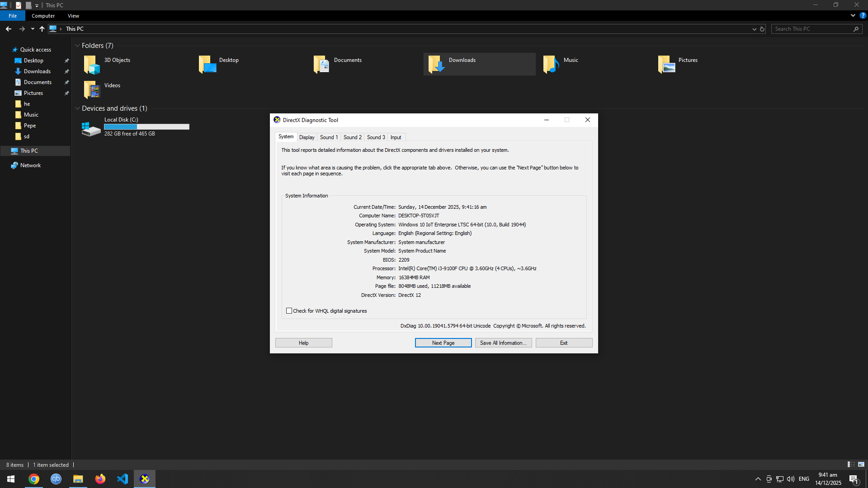This screenshot has width=868, height=488.
Task: Switch to the Display tab in DxDiag
Action: [307, 137]
